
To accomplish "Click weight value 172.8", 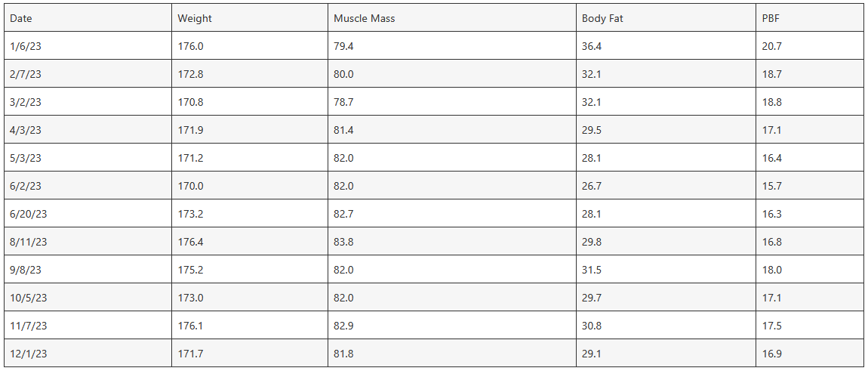I will click(x=190, y=74).
